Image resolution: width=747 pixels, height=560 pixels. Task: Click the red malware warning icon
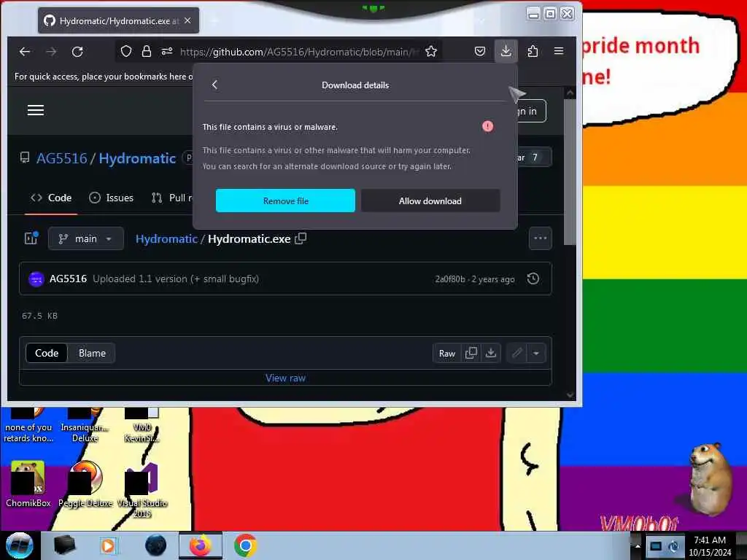click(487, 126)
